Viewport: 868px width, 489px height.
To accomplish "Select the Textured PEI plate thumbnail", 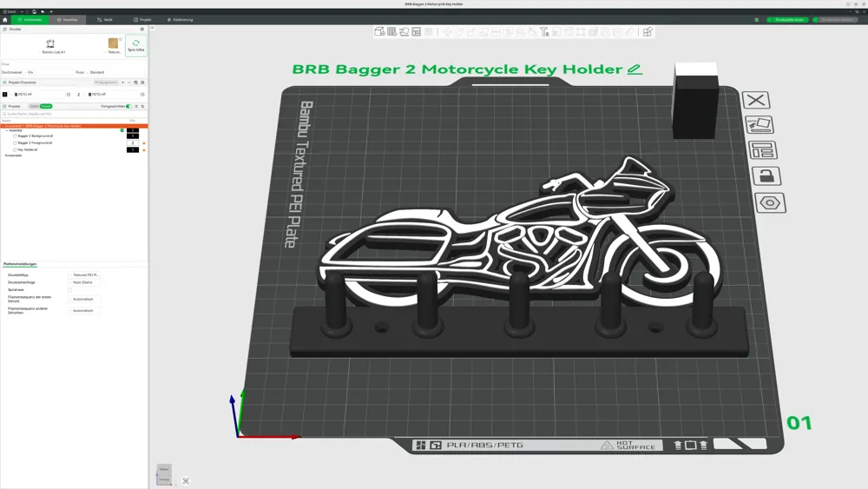I will point(114,44).
